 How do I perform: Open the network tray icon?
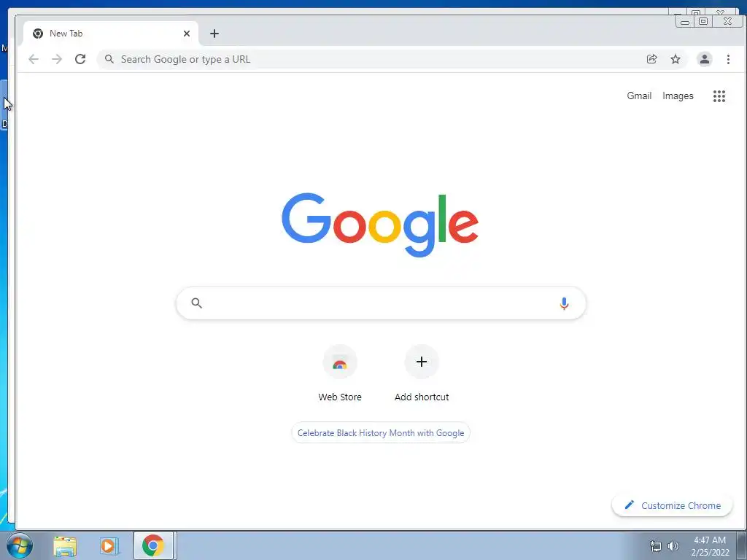(656, 546)
